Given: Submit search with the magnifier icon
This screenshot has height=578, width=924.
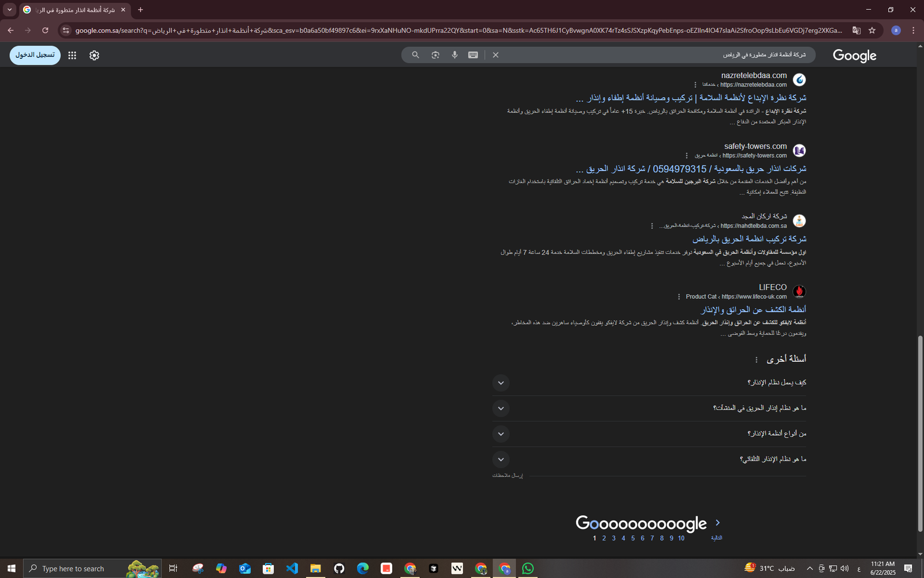Looking at the screenshot, I should [415, 55].
